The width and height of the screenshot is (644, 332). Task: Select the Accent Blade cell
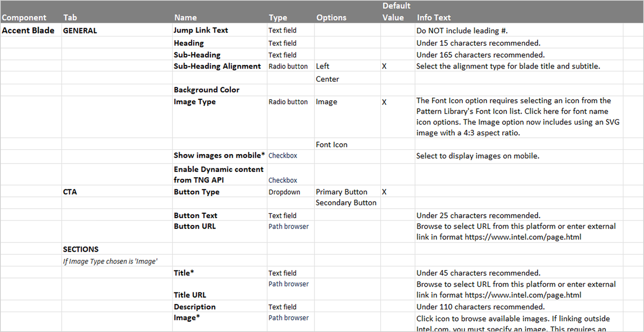28,31
